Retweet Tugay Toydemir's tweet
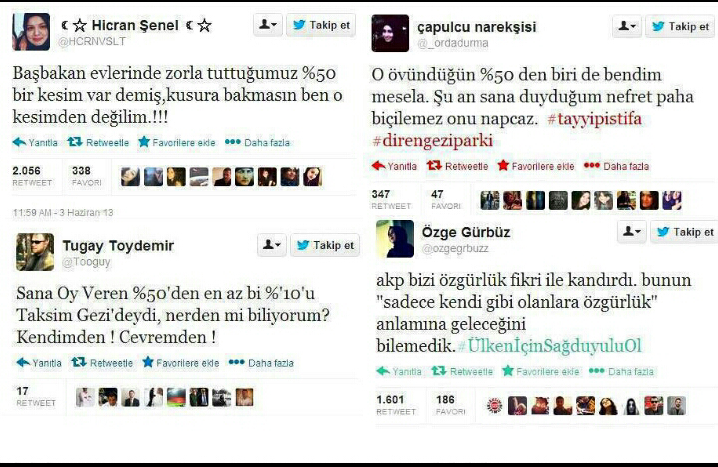Screen dimensions: 718x467 click(102, 363)
